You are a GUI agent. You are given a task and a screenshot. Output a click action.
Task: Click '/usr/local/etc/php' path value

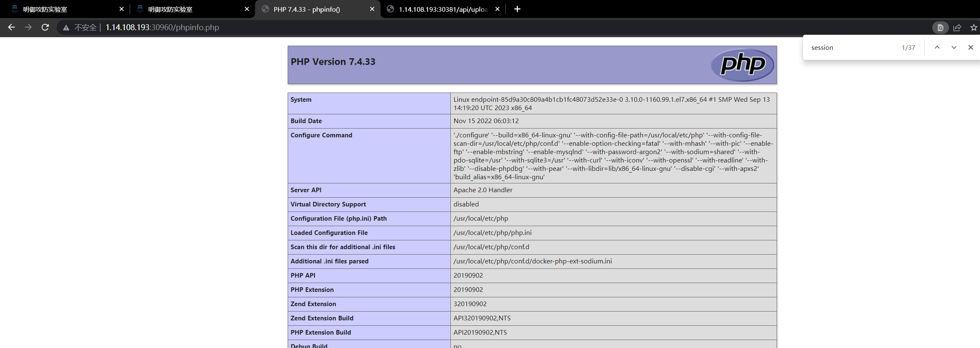[481, 219]
